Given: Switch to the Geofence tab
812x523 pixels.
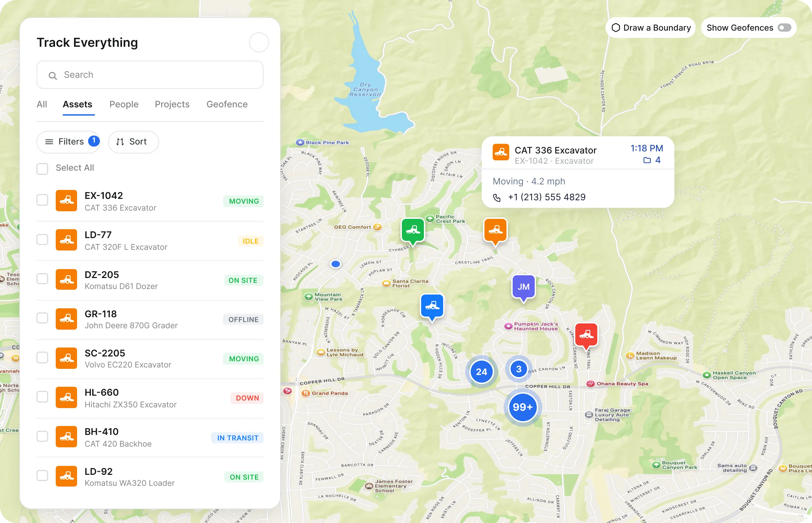Looking at the screenshot, I should click(x=227, y=105).
